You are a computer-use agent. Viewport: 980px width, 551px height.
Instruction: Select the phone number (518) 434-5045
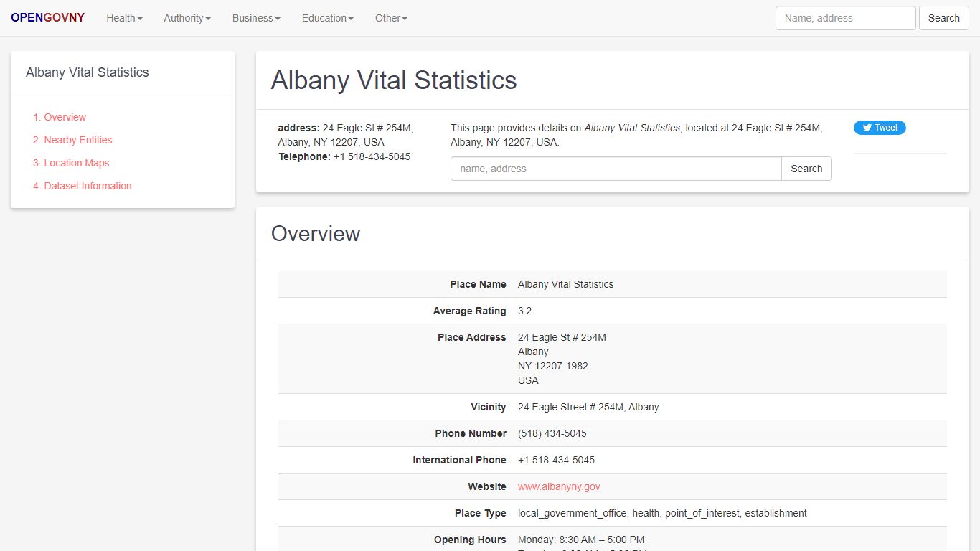[552, 433]
